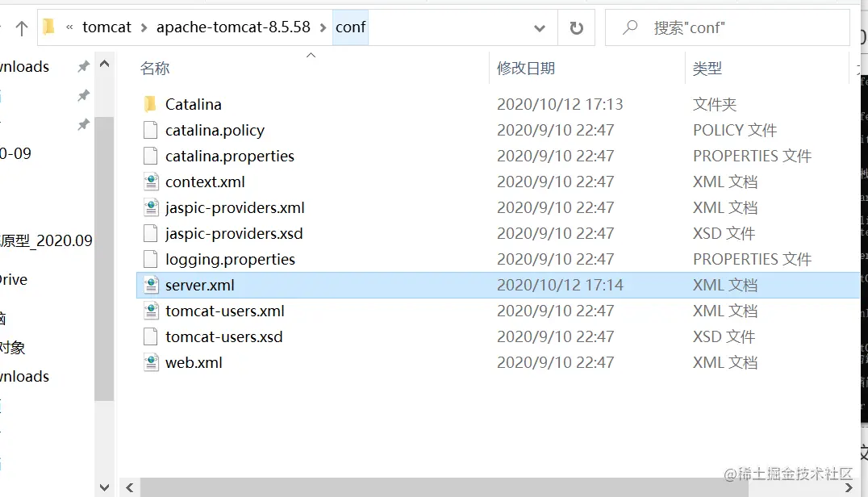Select the tomcat-users.xsd file icon
Screen dimensions: 868x497
pos(150,336)
